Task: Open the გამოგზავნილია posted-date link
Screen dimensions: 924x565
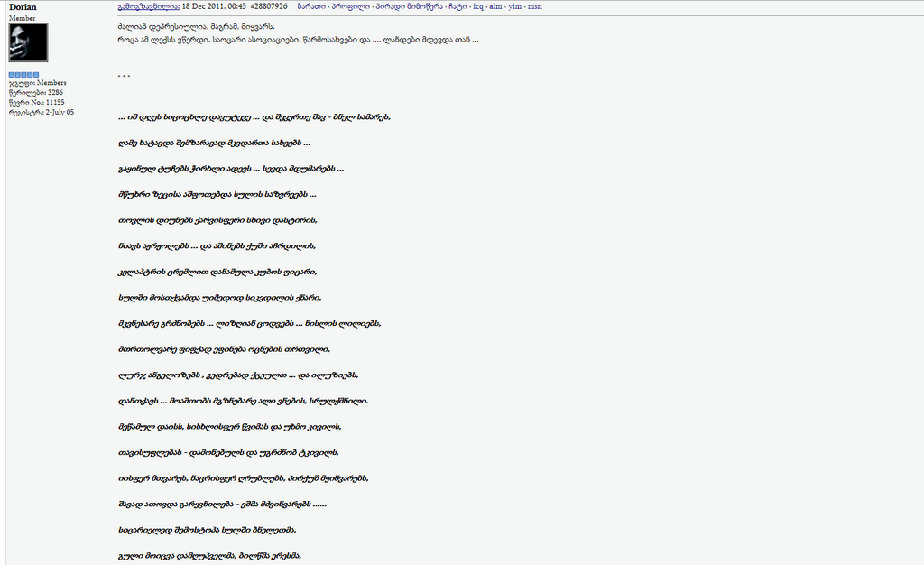Action: point(149,6)
